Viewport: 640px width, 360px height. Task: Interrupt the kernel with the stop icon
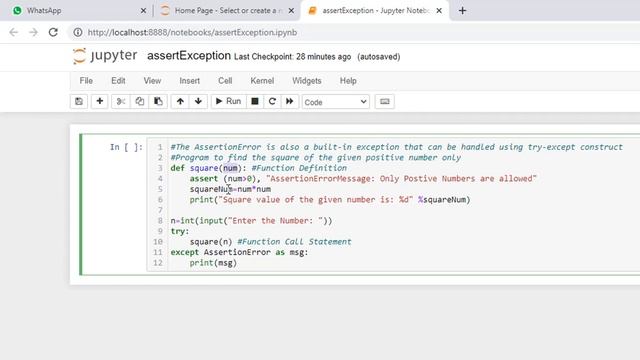[x=255, y=102]
